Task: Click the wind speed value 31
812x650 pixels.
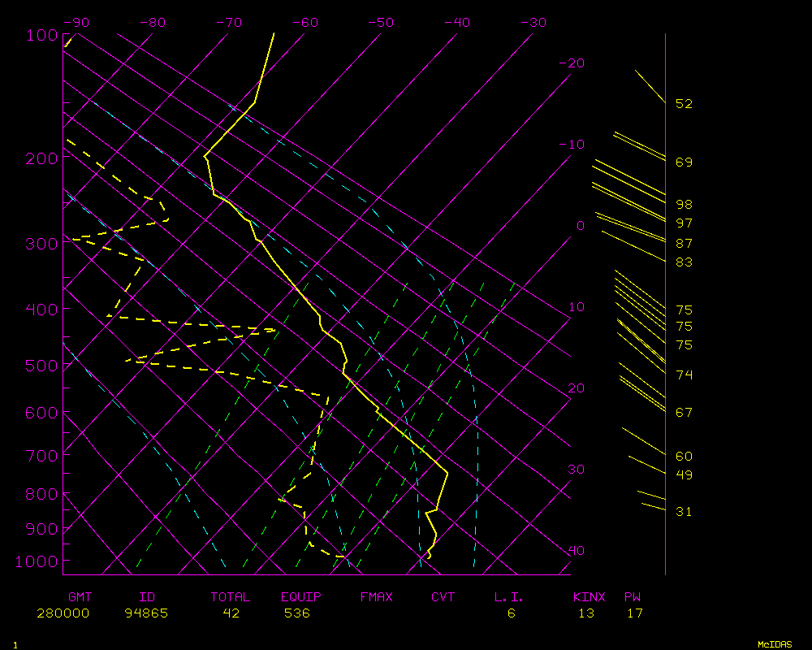Action: (x=684, y=512)
